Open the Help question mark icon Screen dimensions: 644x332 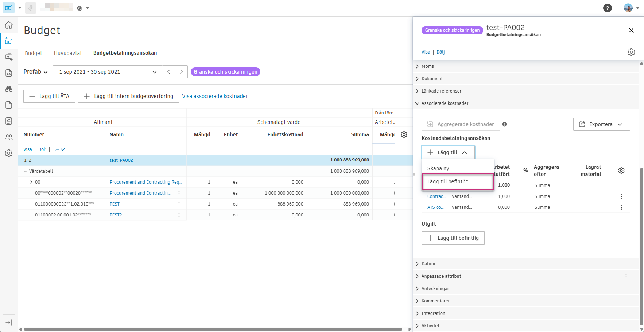pyautogui.click(x=607, y=8)
